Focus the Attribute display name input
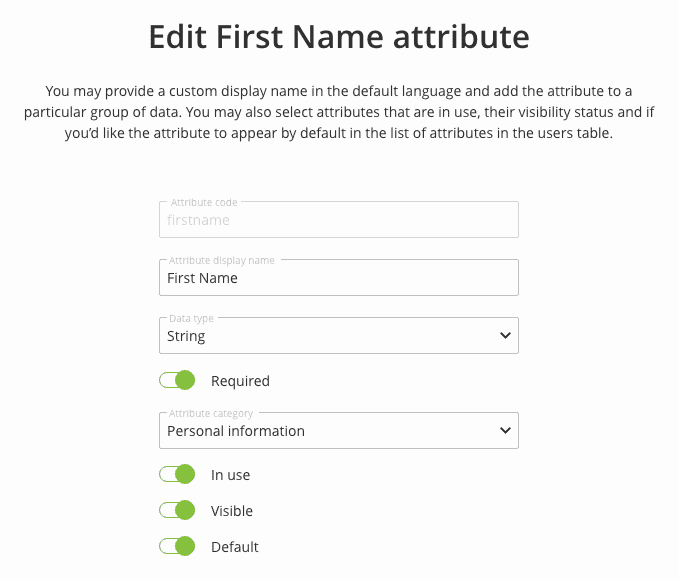 [338, 278]
